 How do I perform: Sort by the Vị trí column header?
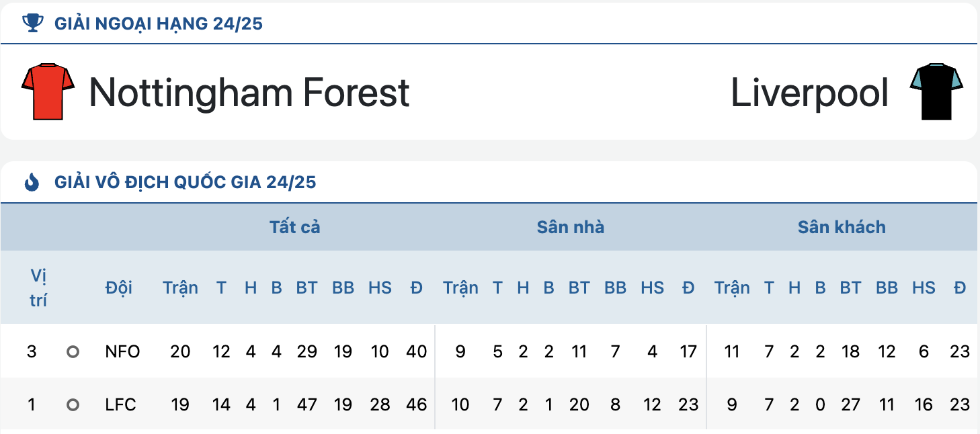click(38, 288)
